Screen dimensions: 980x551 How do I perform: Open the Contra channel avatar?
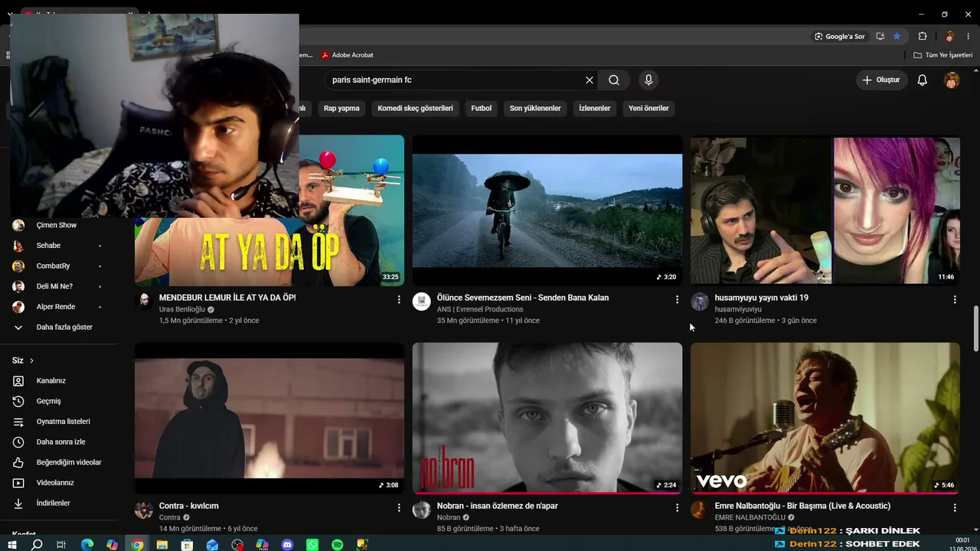click(x=144, y=510)
